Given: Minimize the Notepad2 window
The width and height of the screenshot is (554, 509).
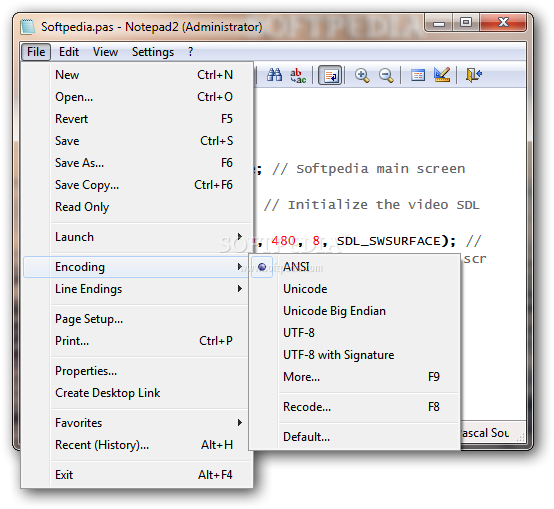Looking at the screenshot, I should point(438,23).
